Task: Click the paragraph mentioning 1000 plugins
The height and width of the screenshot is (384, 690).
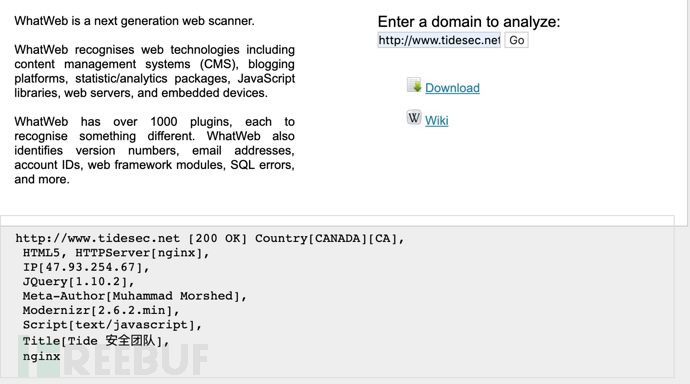Action: (154, 150)
